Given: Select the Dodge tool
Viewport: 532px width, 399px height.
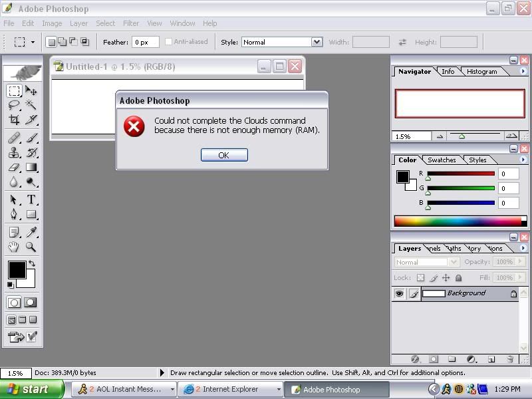Looking at the screenshot, I should (x=31, y=182).
